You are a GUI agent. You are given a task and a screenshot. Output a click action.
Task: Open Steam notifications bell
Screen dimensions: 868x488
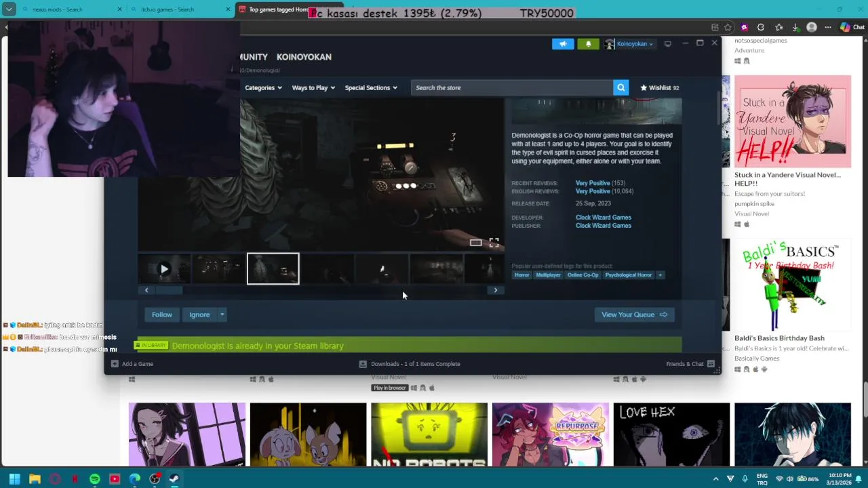588,44
